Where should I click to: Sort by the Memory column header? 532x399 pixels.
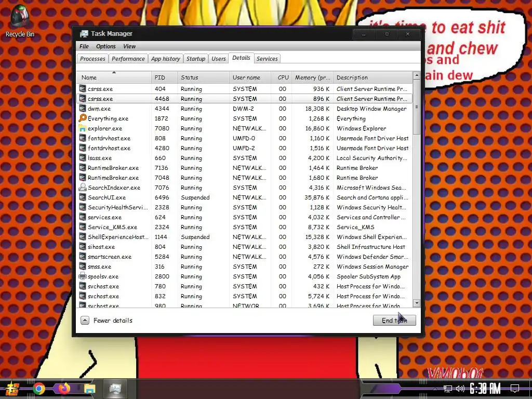click(x=312, y=77)
